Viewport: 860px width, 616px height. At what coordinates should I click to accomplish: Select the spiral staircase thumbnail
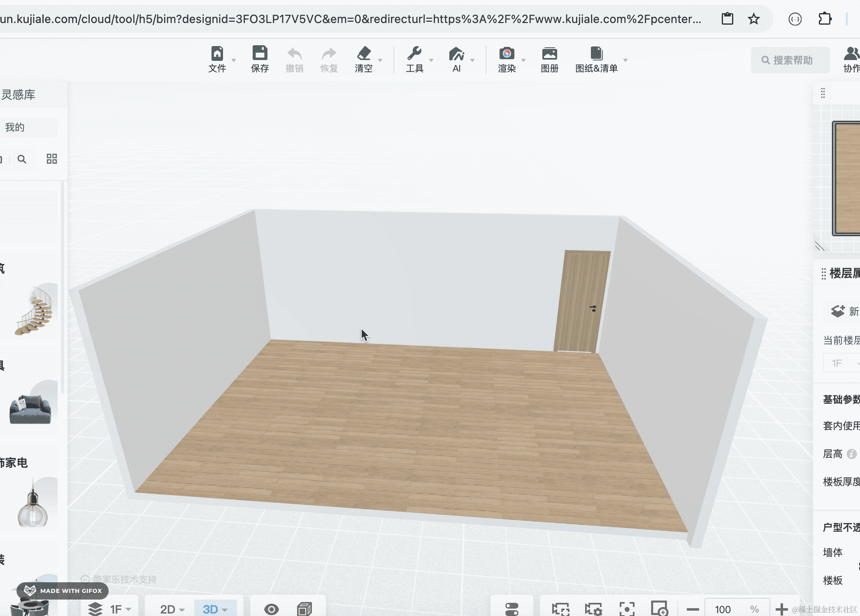pos(34,310)
